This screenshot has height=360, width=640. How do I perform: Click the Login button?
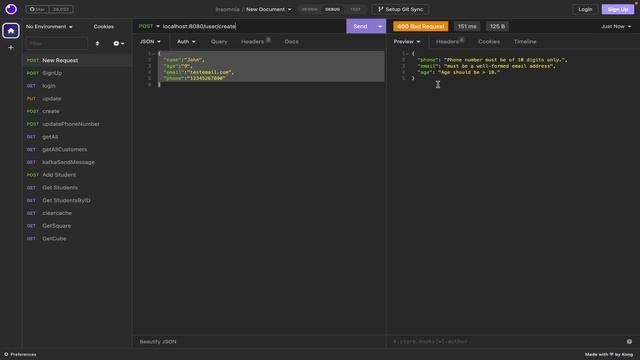pos(585,9)
